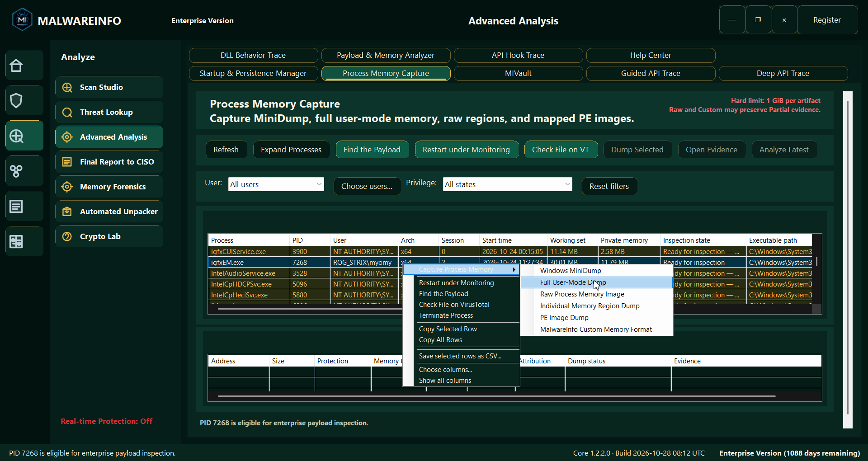Choose PE Image Dump entry
868x461 pixels.
click(597, 318)
